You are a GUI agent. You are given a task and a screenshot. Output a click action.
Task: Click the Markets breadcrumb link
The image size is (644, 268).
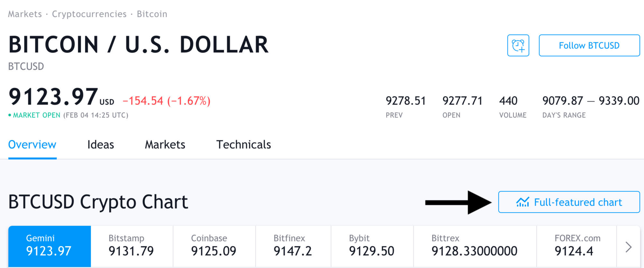point(25,14)
